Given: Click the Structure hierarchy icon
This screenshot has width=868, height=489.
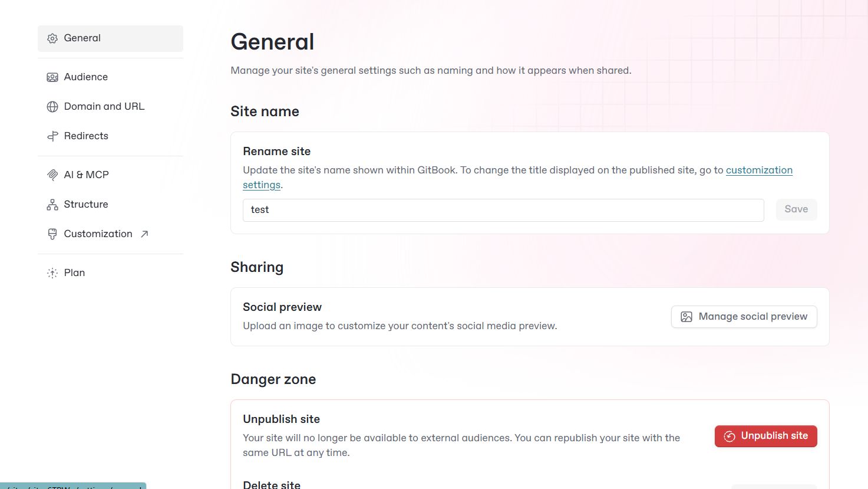Looking at the screenshot, I should [52, 205].
